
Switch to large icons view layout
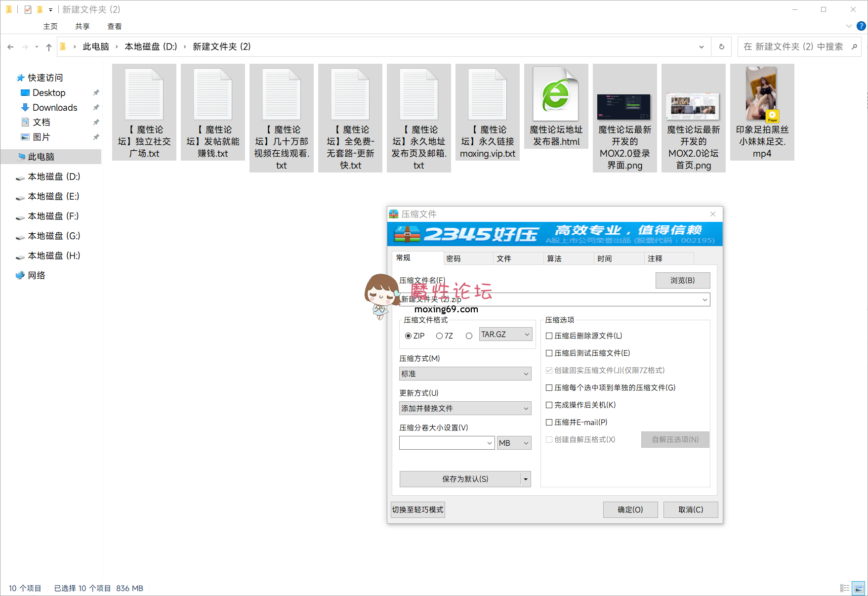click(x=859, y=588)
